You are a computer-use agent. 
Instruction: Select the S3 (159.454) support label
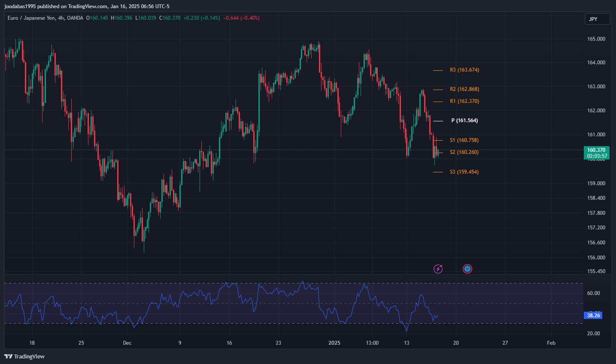click(x=464, y=172)
